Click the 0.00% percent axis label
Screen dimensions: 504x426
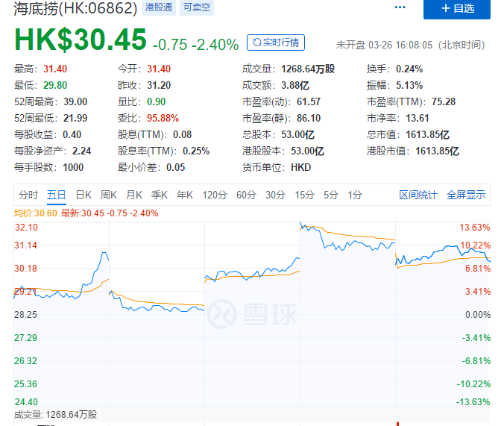pos(478,314)
